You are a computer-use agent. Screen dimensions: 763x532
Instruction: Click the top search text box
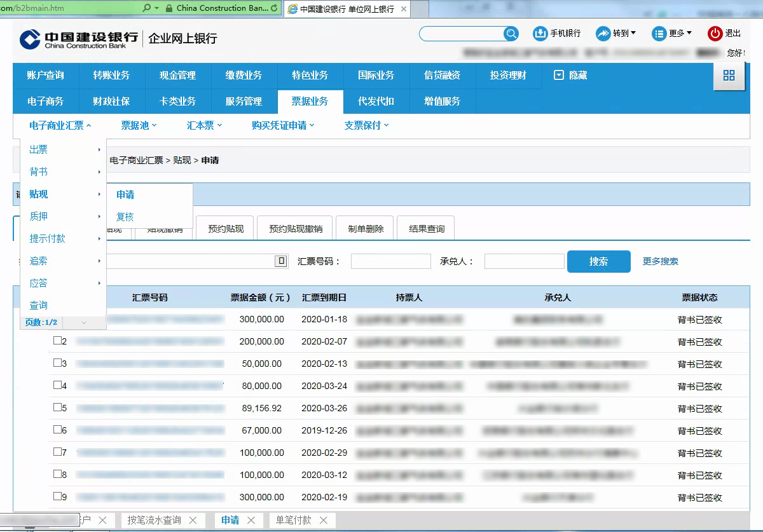tap(462, 34)
